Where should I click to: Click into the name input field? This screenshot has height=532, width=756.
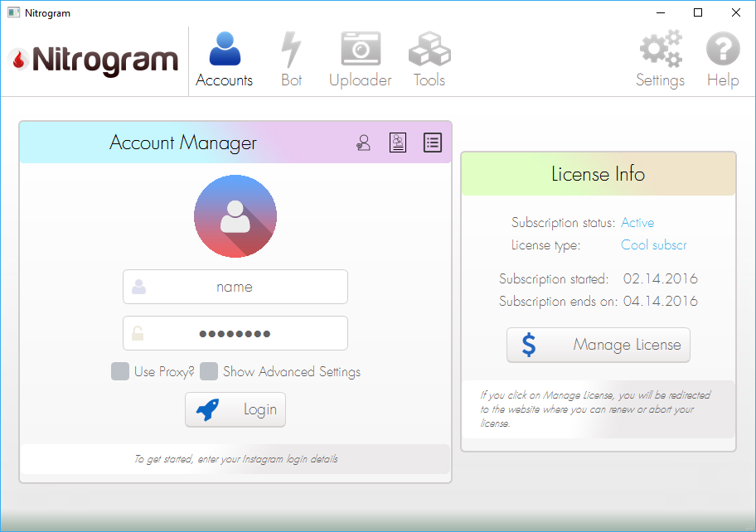[x=235, y=287]
